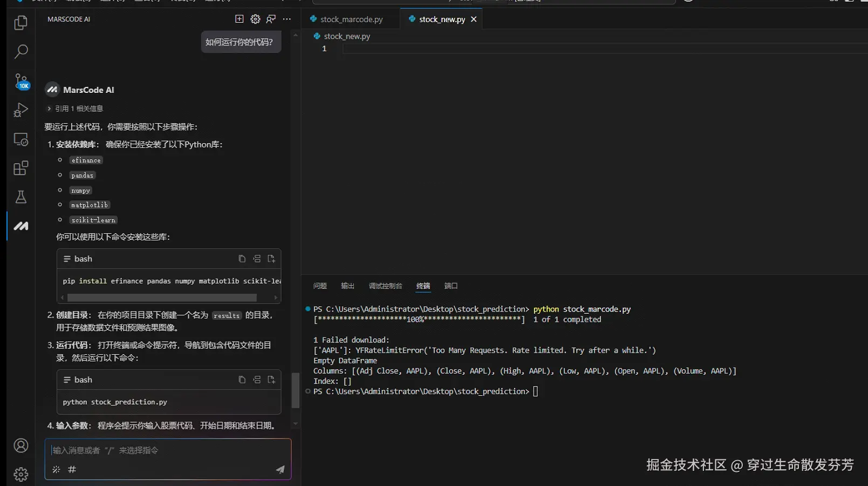Send the chat message

[x=280, y=469]
